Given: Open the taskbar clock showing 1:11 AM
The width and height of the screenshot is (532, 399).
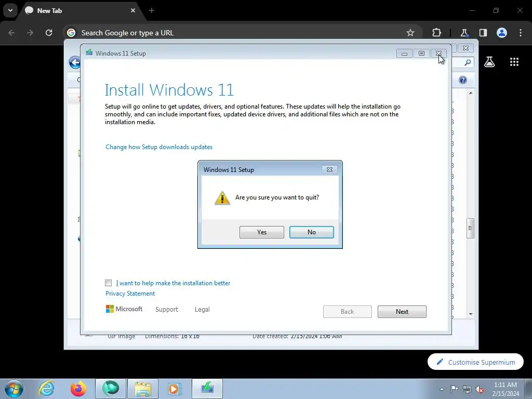Looking at the screenshot, I should [506, 389].
